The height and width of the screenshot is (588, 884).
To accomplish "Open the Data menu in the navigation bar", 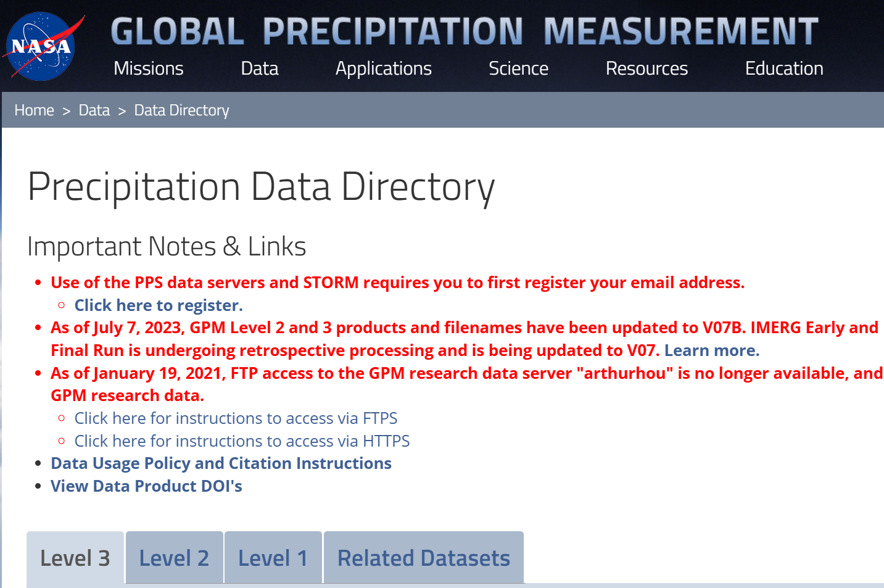I will [x=260, y=68].
